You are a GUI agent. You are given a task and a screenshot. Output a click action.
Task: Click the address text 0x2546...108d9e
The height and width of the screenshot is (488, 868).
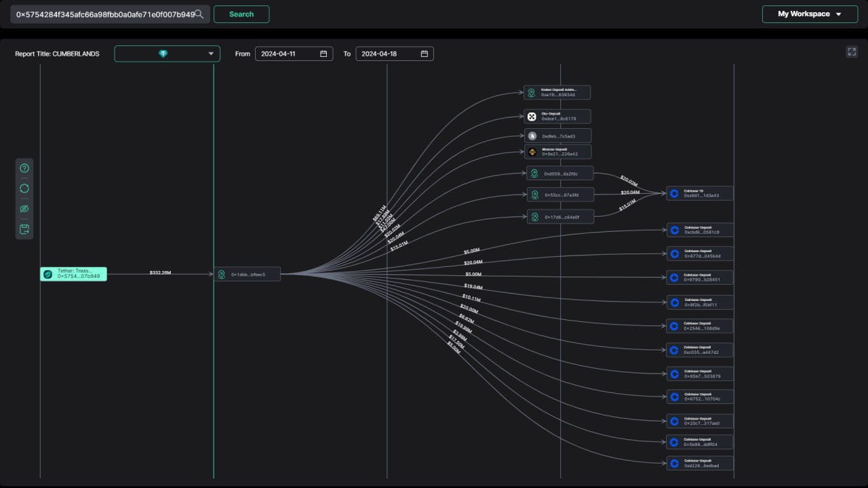coord(702,328)
